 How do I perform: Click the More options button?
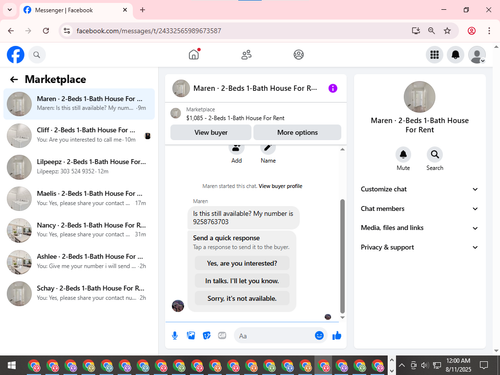297,132
